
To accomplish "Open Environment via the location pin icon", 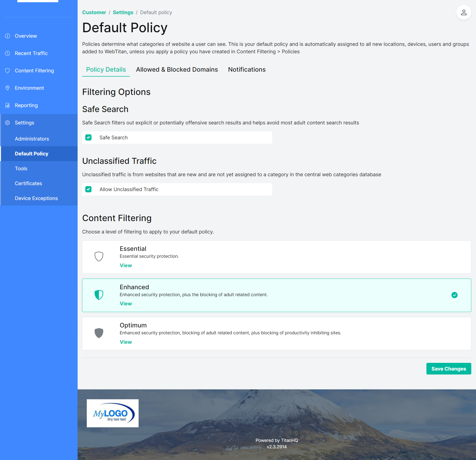I will tap(7, 88).
